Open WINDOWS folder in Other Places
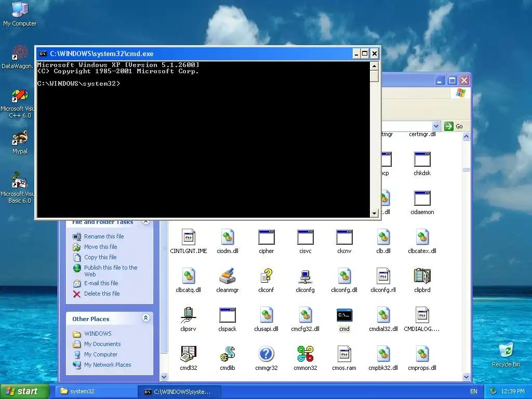Image resolution: width=532 pixels, height=399 pixels. [98, 334]
